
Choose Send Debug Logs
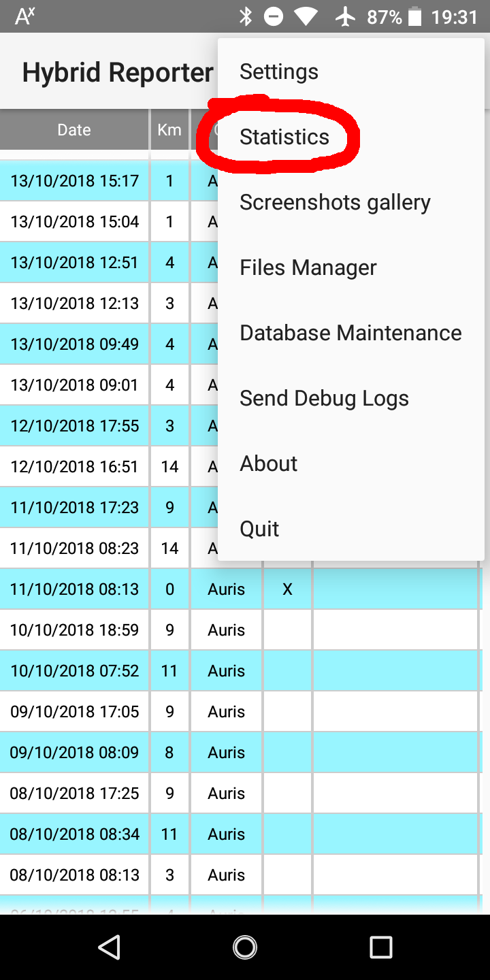coord(324,397)
